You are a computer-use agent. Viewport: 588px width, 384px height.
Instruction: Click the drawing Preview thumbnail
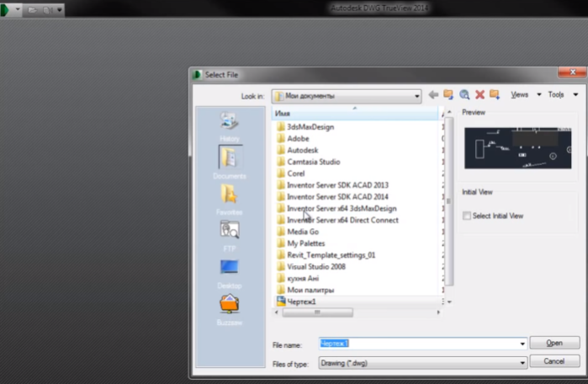(517, 148)
